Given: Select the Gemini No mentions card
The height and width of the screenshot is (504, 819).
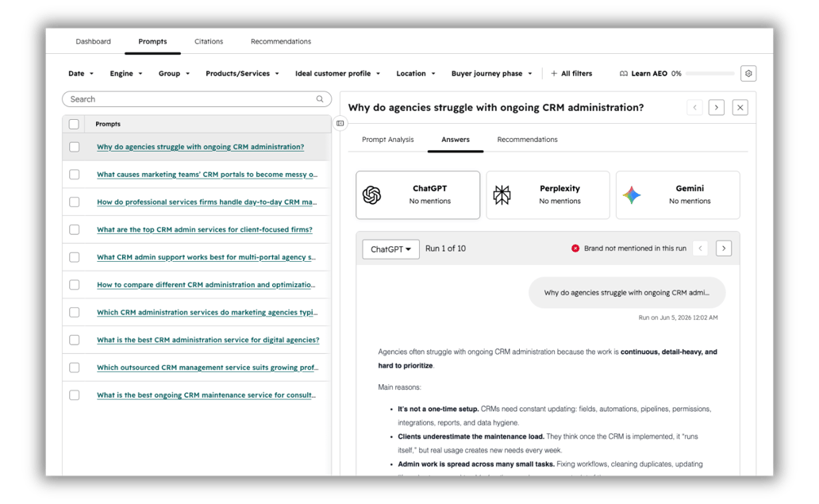Looking at the screenshot, I should coord(678,194).
